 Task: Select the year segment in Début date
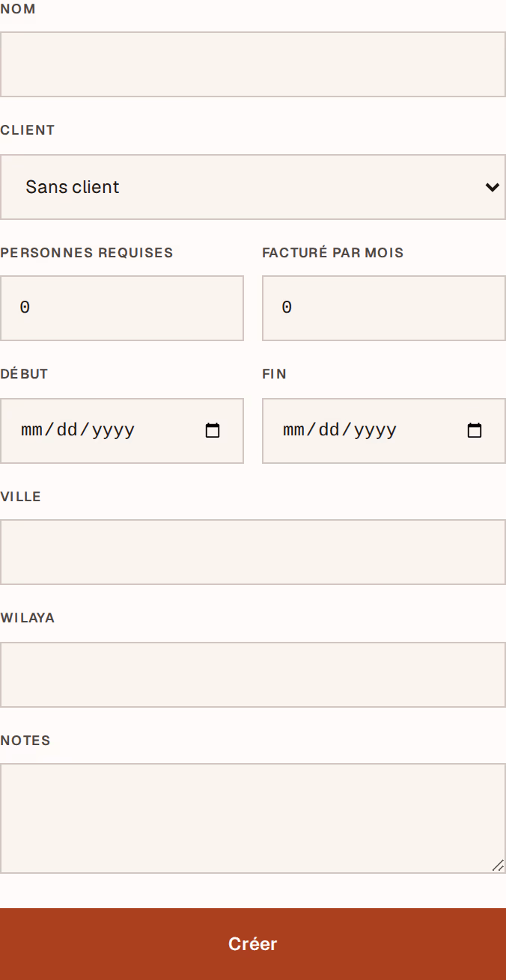click(x=113, y=430)
